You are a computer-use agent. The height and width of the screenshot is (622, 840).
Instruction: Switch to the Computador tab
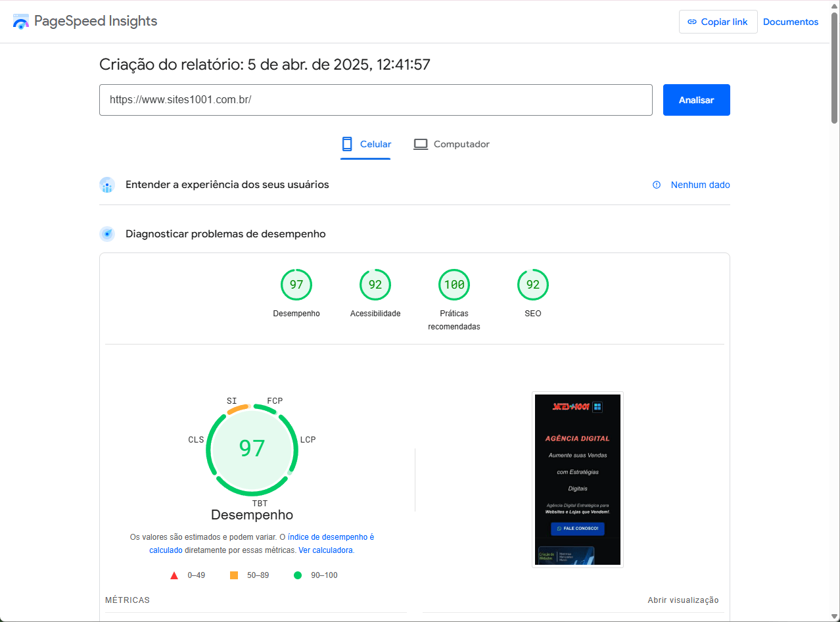coord(452,145)
